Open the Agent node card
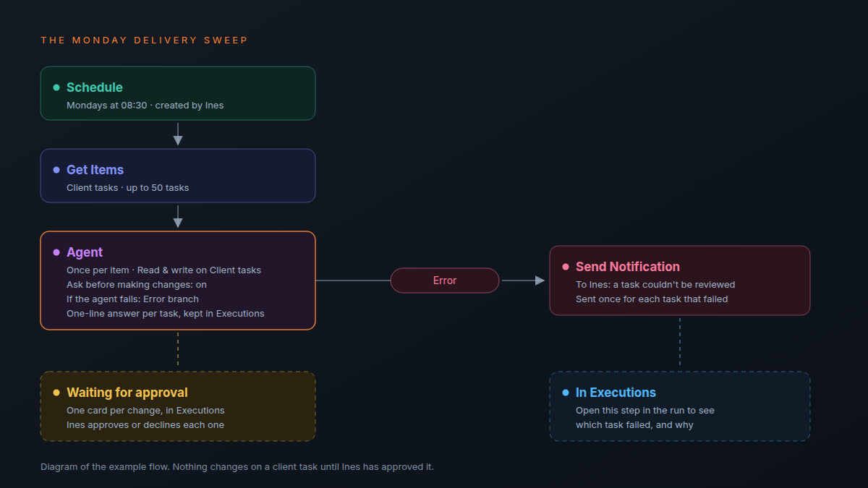This screenshot has width=868, height=488. click(178, 281)
